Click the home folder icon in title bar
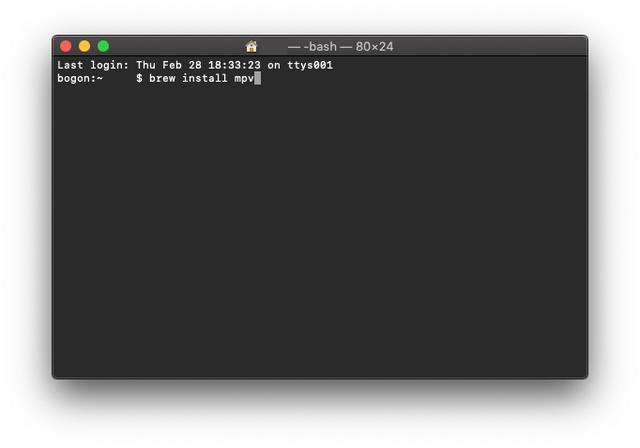The width and height of the screenshot is (640, 448). pos(251,47)
